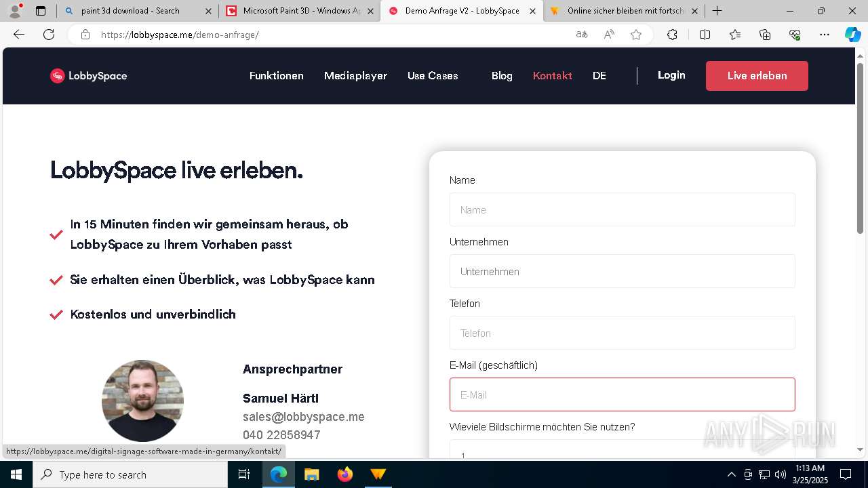This screenshot has height=488, width=868.
Task: Click the page vertical scrollbar
Action: coord(861,148)
